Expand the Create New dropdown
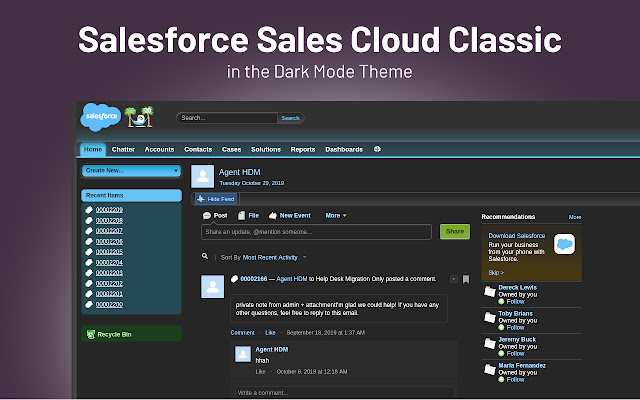The image size is (640, 400). (130, 171)
